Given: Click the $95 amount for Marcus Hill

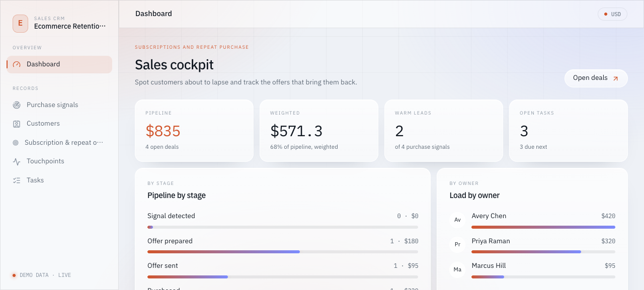Looking at the screenshot, I should click(x=610, y=266).
